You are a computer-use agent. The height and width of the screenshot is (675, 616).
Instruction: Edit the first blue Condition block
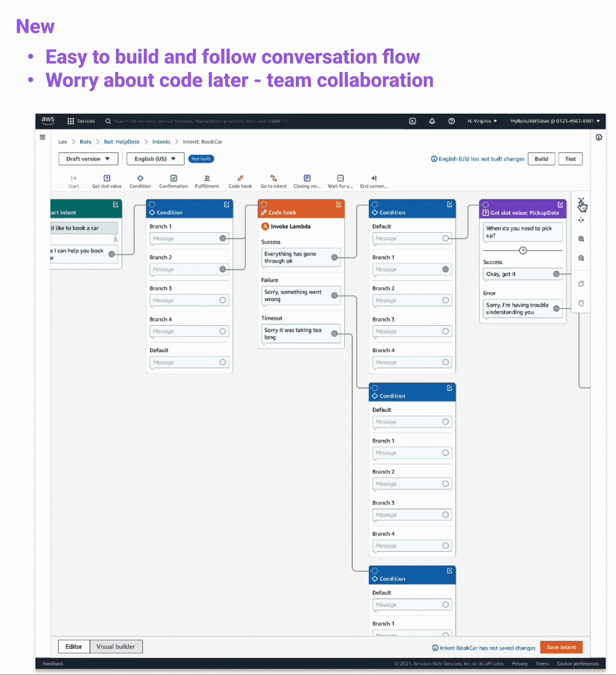point(227,205)
